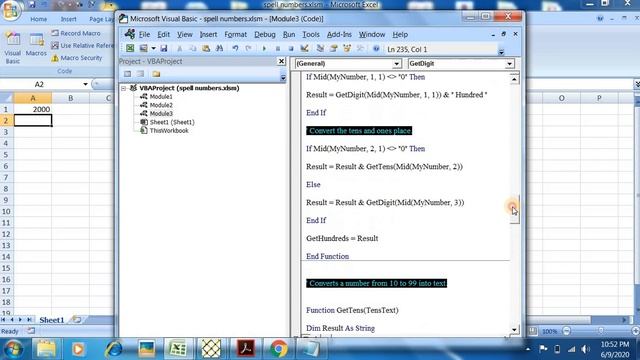Click the Copy toolbar icon
This screenshot has width=640, height=360.
click(x=193, y=49)
